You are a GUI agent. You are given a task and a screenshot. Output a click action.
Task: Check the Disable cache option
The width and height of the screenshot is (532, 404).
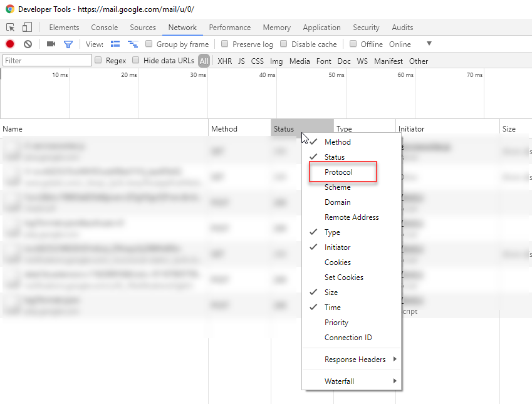pyautogui.click(x=284, y=44)
